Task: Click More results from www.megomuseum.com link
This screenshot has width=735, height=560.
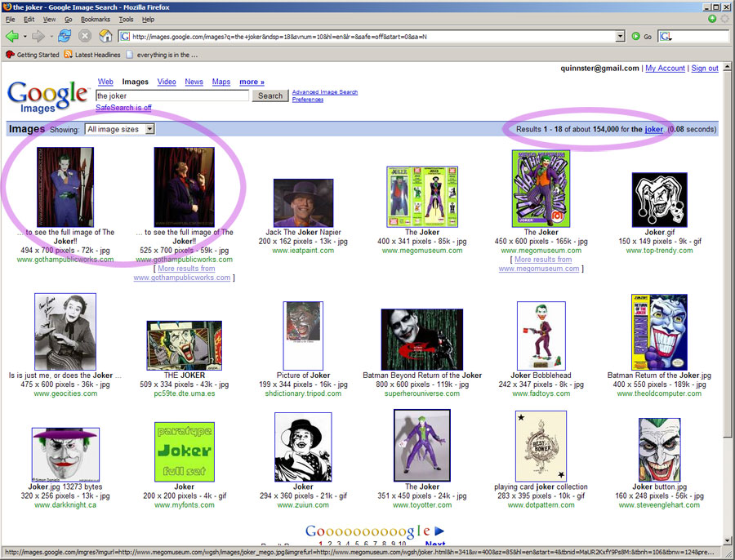Action: [541, 264]
